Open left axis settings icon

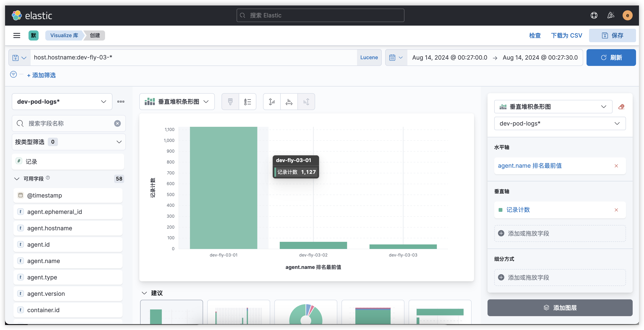[x=272, y=102]
